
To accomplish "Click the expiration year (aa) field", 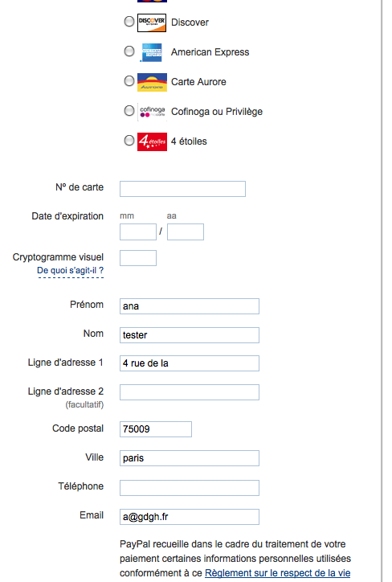I will (x=186, y=232).
